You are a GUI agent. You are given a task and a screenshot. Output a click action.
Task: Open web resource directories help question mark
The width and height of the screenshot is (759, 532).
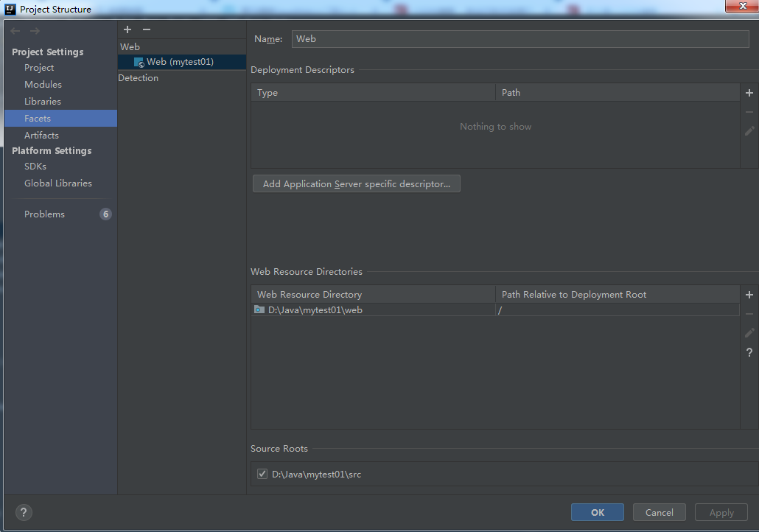749,352
